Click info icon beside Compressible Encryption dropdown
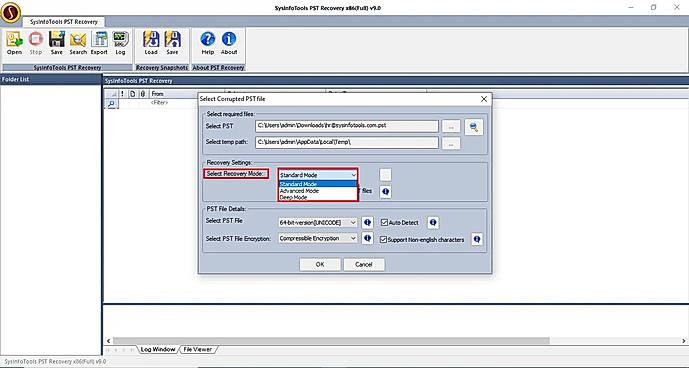The width and height of the screenshot is (689, 368). click(367, 238)
